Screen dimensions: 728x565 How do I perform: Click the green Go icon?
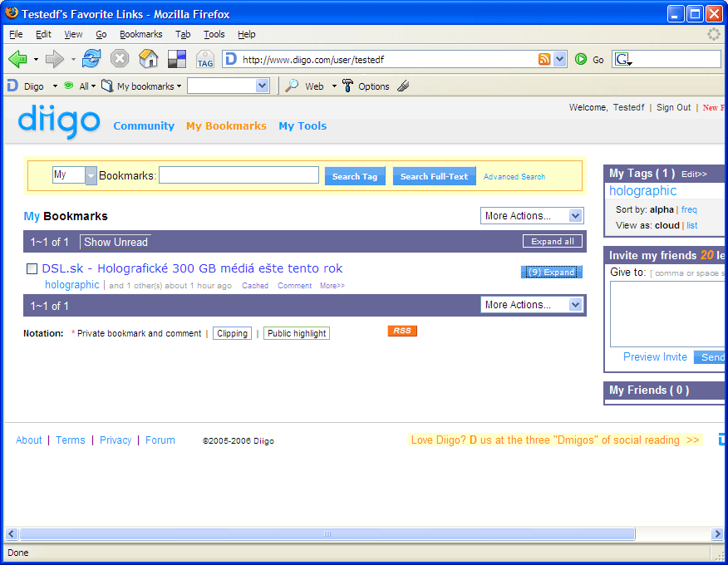580,59
